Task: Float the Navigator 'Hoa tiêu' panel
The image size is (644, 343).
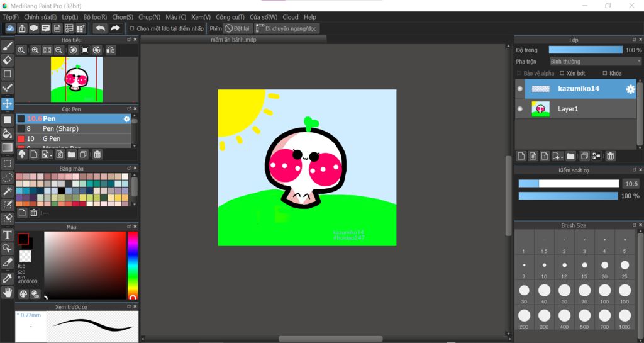Action: [129, 40]
